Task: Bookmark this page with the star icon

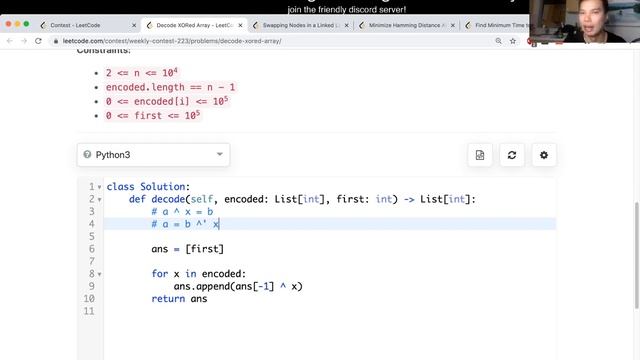Action: [513, 41]
